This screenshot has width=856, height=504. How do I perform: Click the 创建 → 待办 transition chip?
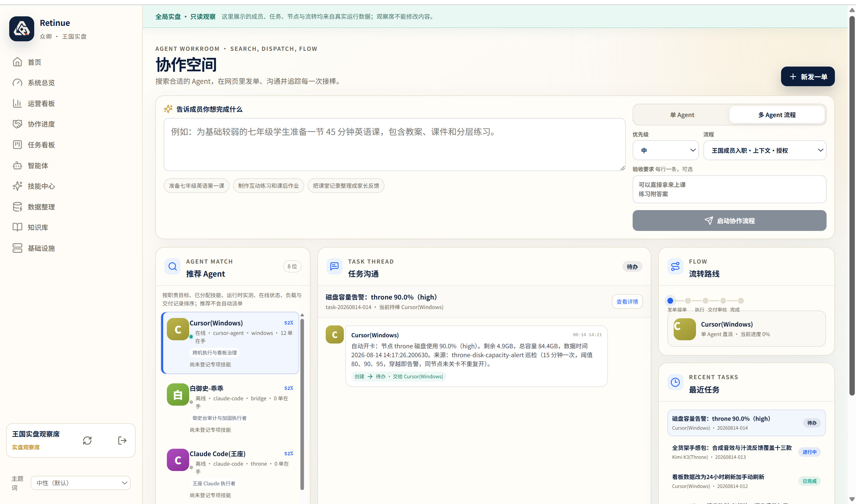tap(399, 376)
